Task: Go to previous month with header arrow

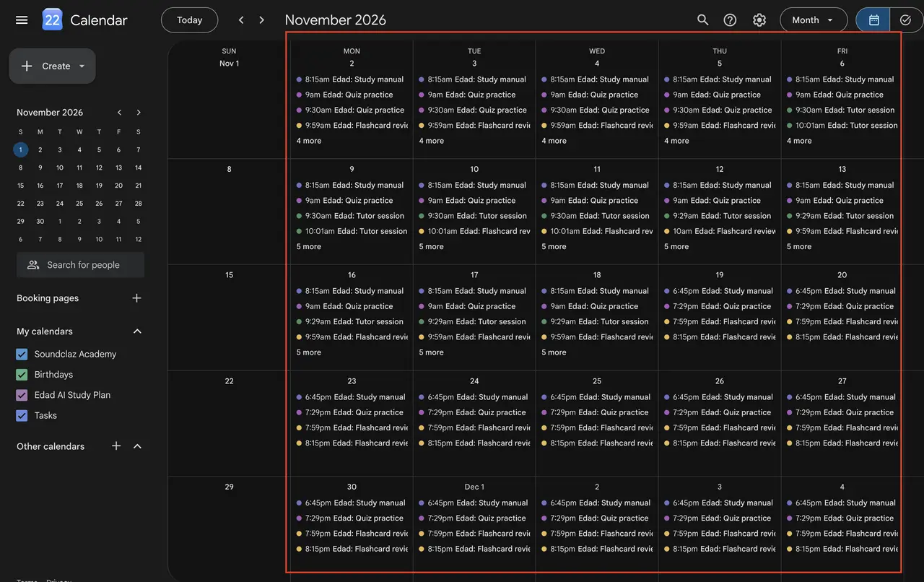Action: pos(241,20)
